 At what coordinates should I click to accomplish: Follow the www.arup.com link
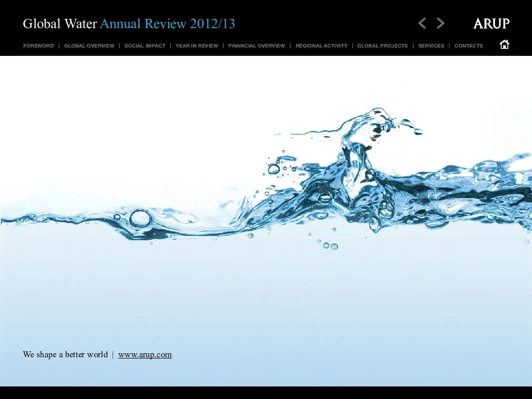click(x=145, y=355)
